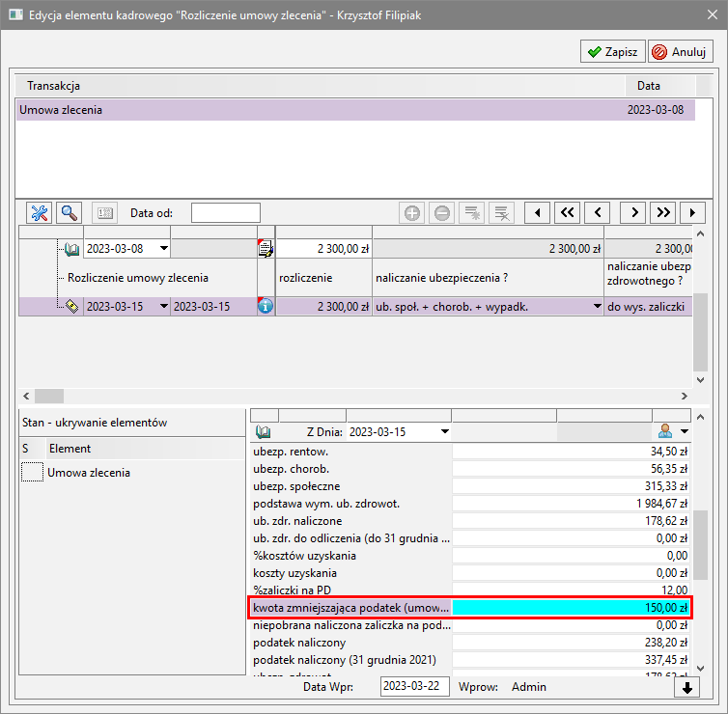Click the Transakcja column header
This screenshot has width=728, height=714.
(x=320, y=86)
